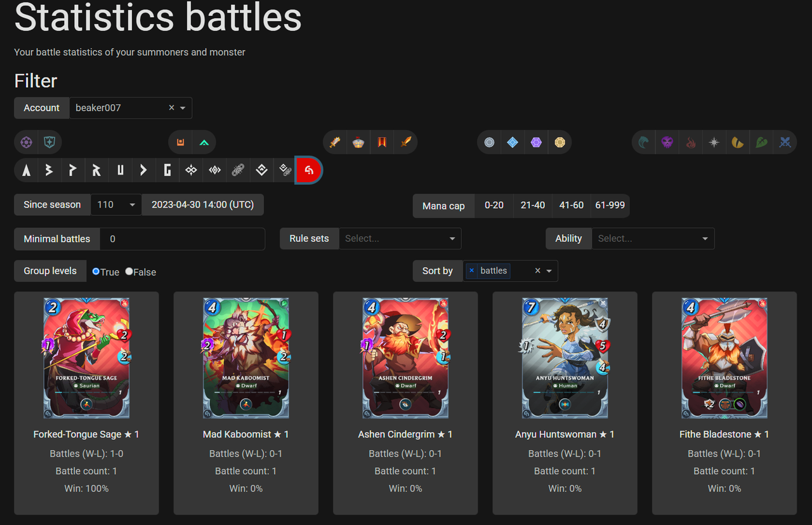
Task: Click the Win: 100% text
Action: click(x=86, y=489)
